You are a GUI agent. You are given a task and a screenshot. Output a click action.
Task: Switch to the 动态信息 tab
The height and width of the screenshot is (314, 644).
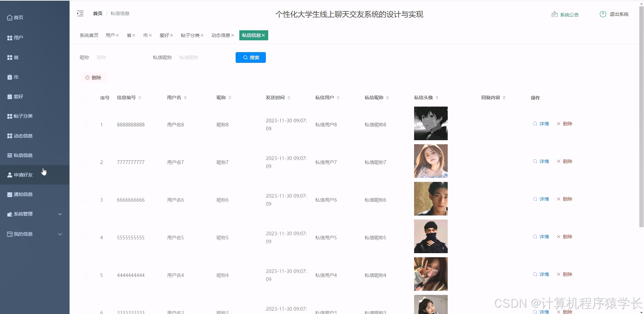[x=221, y=35]
